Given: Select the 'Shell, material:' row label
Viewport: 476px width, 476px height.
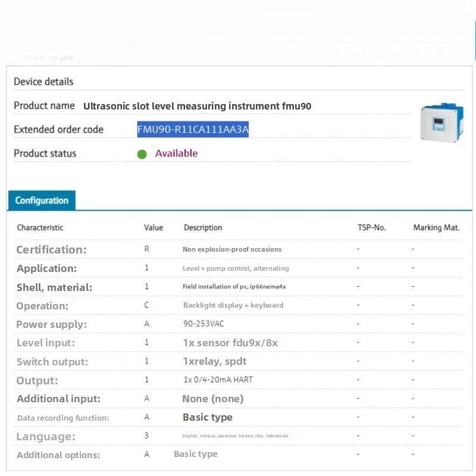Looking at the screenshot, I should click(54, 287).
